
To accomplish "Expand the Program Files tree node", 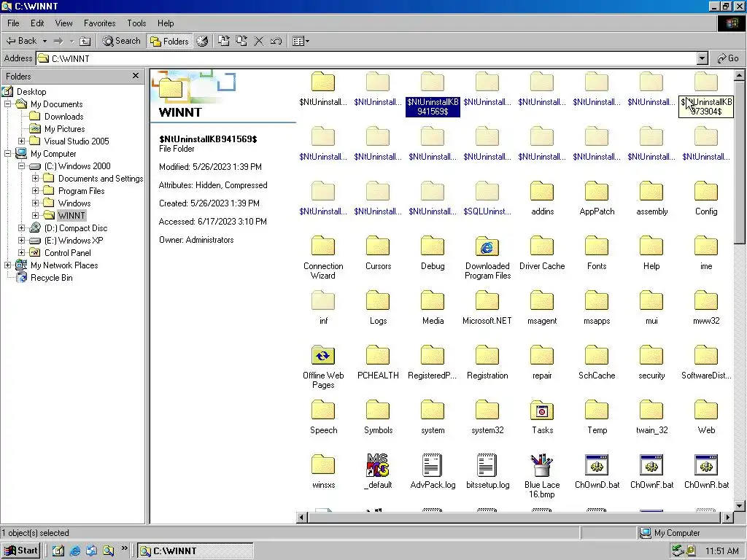I will [35, 190].
